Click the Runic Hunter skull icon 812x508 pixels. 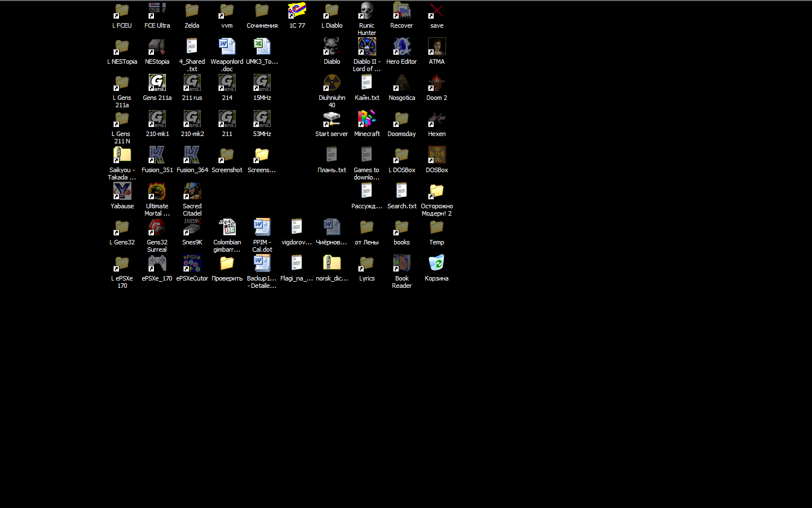pos(367,11)
